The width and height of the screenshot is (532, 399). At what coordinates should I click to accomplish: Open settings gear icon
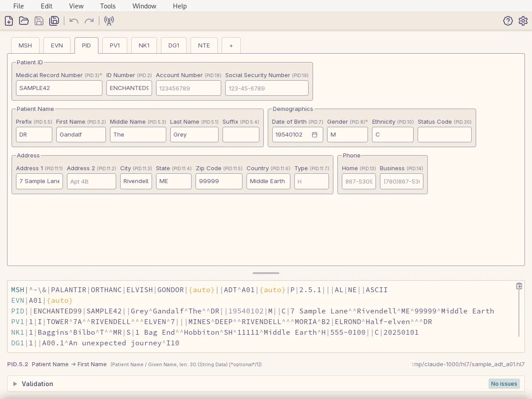(523, 21)
